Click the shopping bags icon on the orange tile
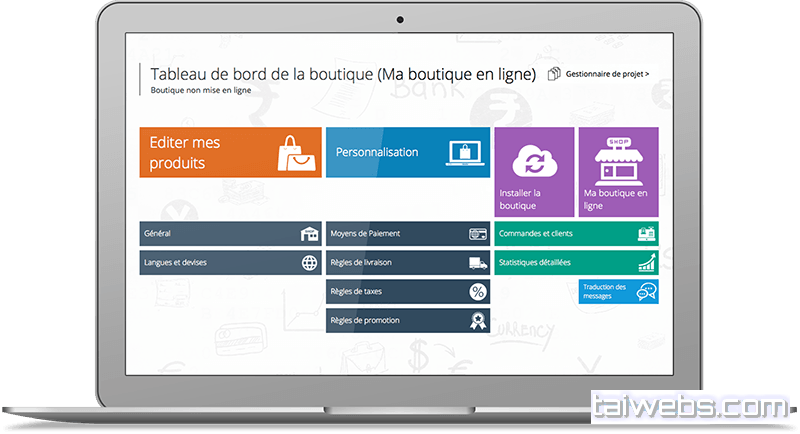 (x=298, y=153)
